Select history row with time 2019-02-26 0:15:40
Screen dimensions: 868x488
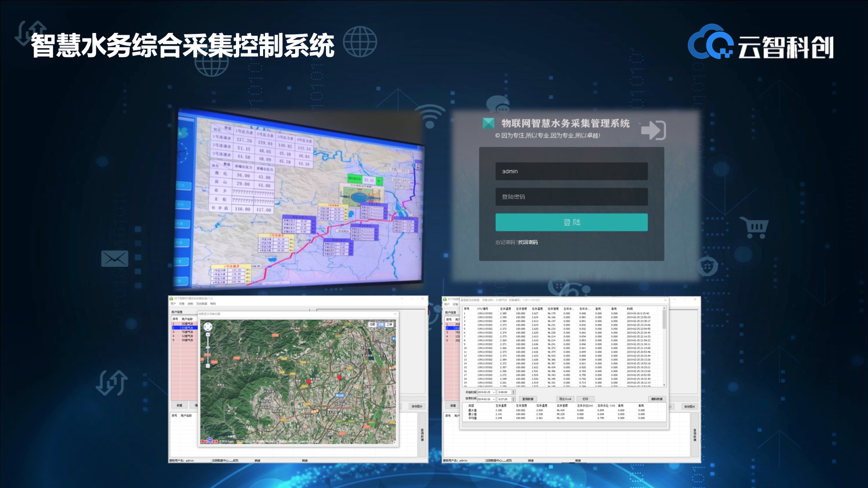[x=563, y=313]
